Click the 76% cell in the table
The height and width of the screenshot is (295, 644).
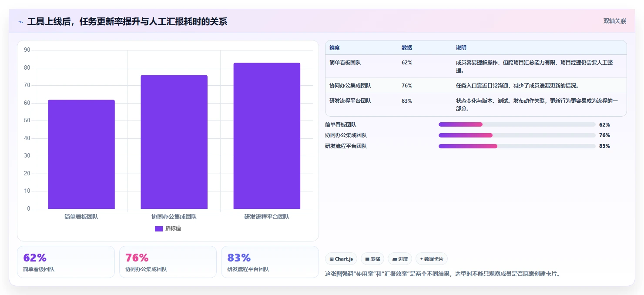[x=407, y=86]
